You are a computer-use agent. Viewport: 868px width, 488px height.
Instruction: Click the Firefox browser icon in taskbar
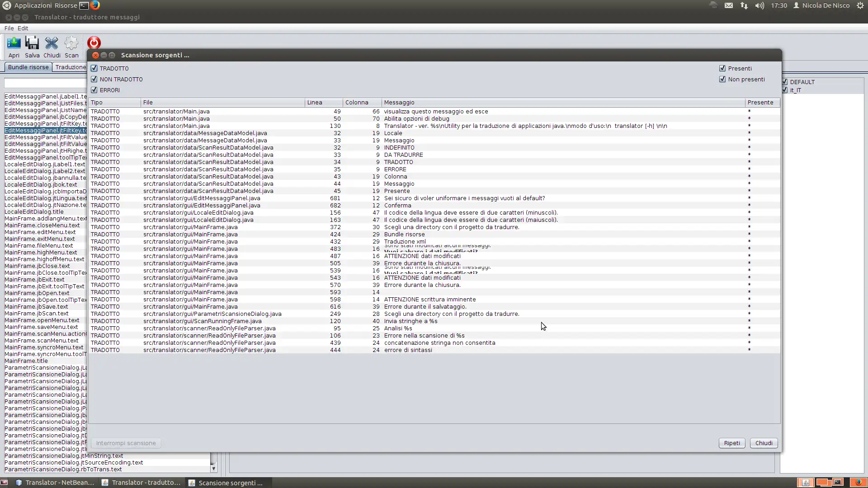[95, 5]
